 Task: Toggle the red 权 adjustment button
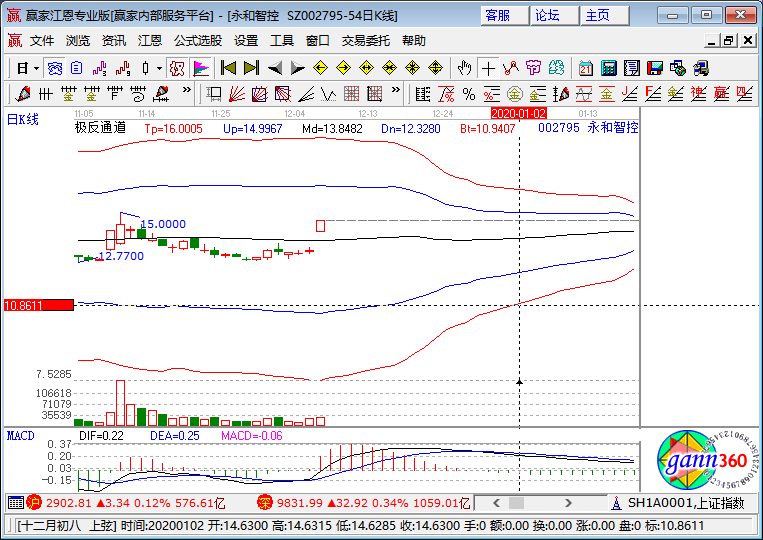click(177, 68)
